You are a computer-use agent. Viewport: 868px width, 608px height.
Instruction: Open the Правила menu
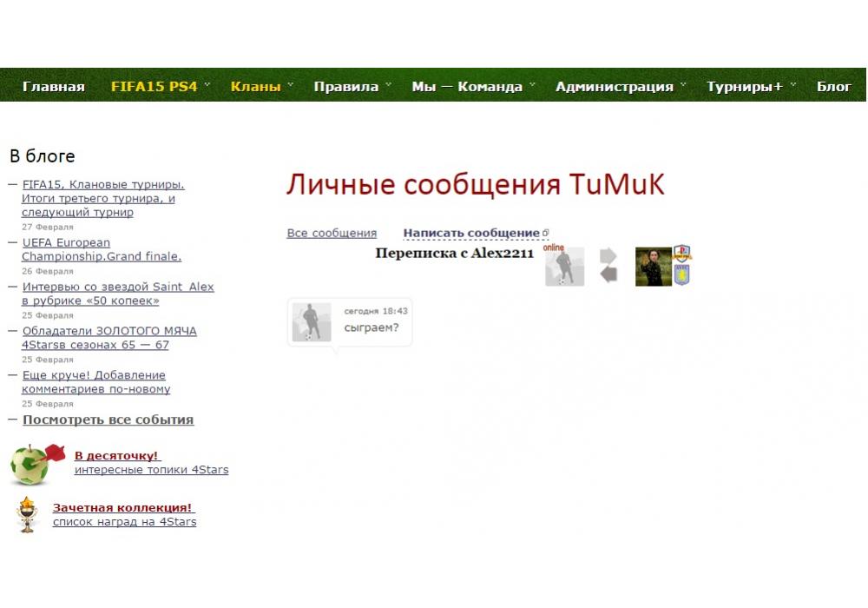coord(346,86)
